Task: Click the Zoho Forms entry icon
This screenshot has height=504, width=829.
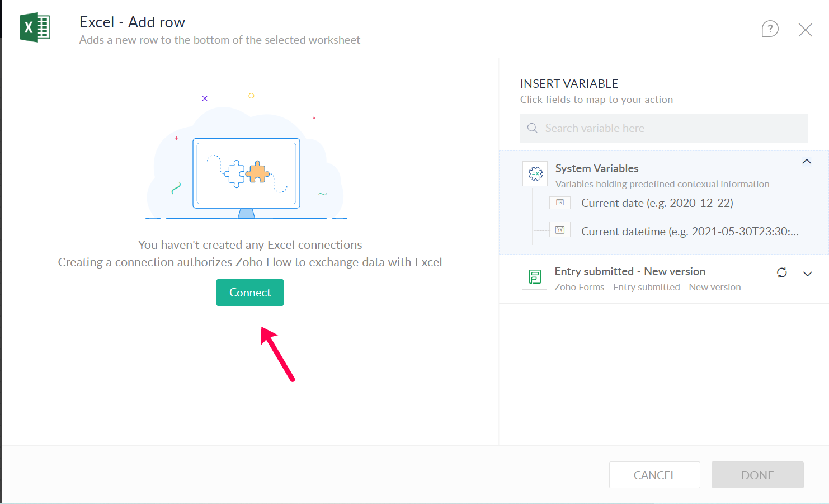Action: (x=534, y=277)
